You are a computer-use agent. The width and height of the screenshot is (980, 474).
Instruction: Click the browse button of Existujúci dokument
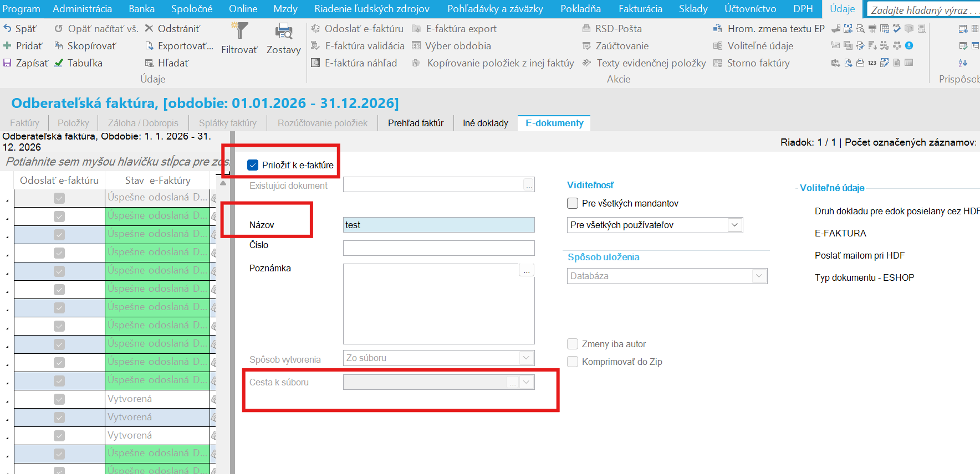[x=529, y=185]
